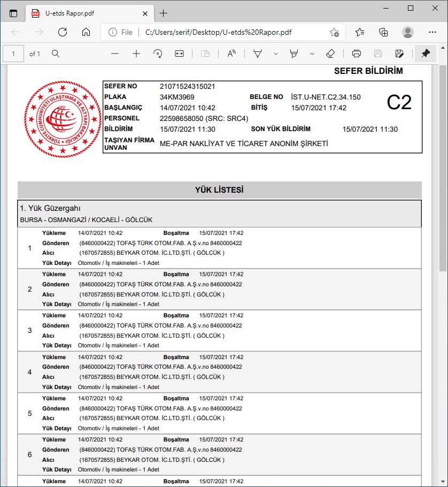Open the user profile menu
The height and width of the screenshot is (487, 448).
point(408,32)
